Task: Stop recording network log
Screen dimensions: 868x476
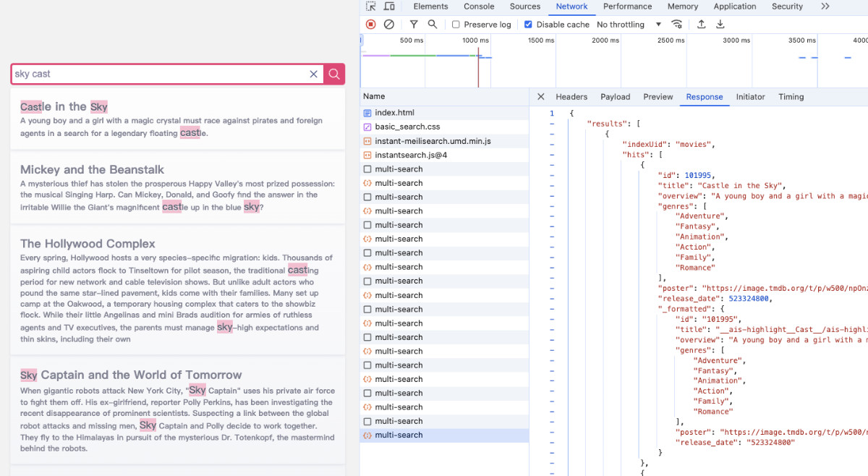Action: pos(371,25)
